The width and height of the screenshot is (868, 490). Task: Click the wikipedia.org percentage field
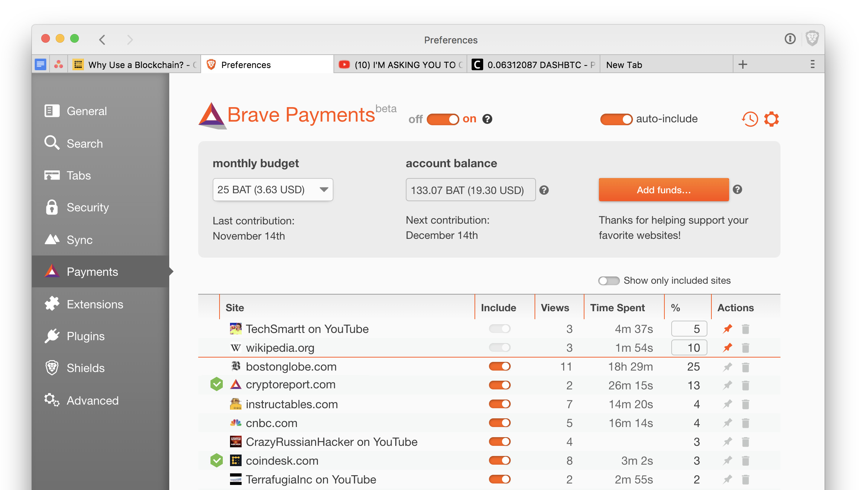[x=689, y=348]
